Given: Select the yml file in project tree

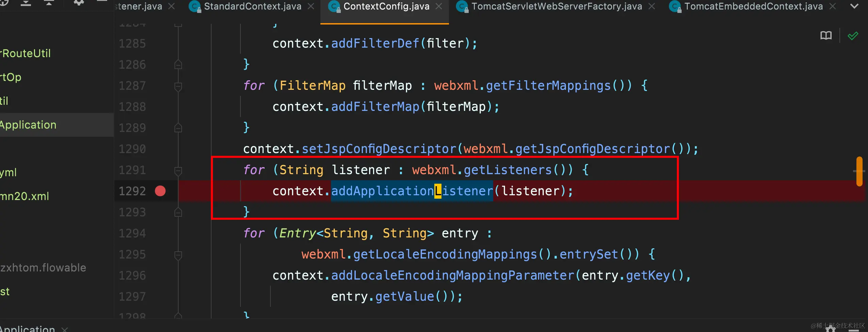Looking at the screenshot, I should click(x=9, y=172).
